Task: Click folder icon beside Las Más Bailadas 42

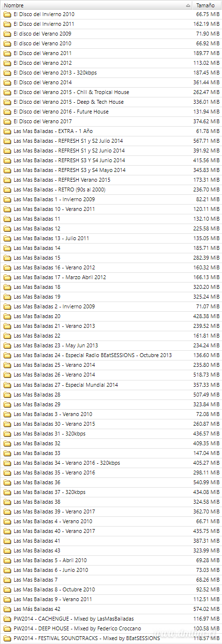Action: click(x=7, y=609)
